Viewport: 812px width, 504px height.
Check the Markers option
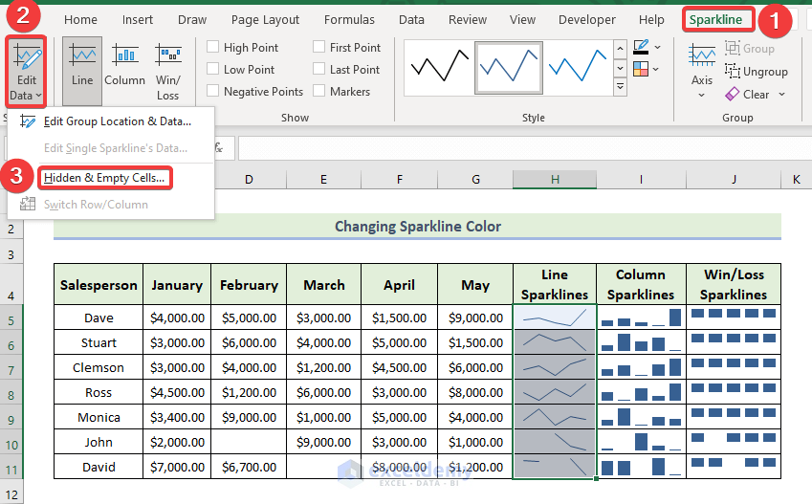(320, 92)
